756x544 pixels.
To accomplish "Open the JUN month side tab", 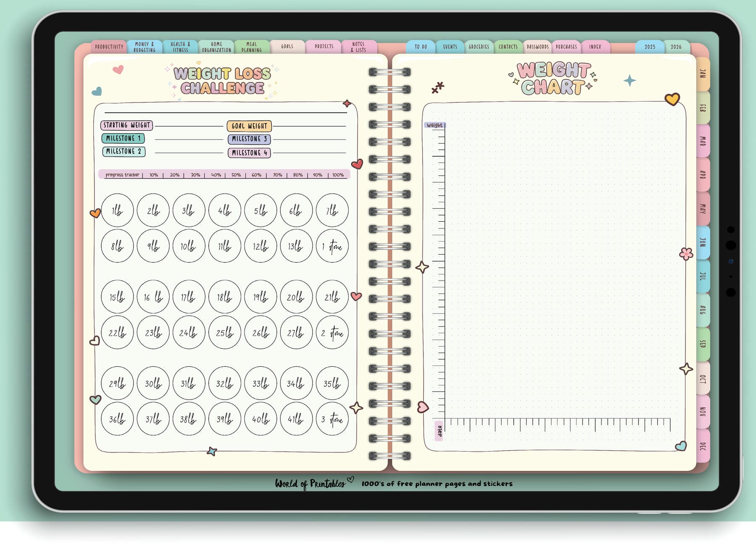I will pos(703,242).
